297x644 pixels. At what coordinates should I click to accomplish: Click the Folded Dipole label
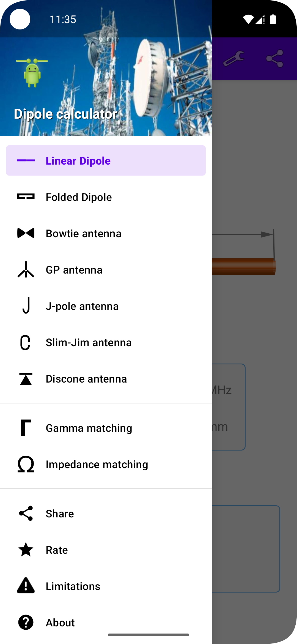click(x=79, y=197)
